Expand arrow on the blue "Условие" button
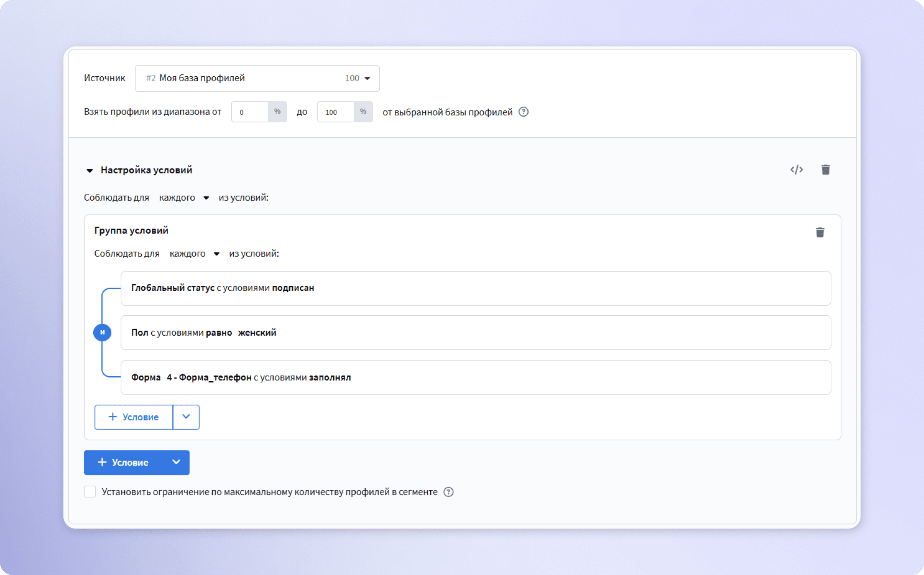Screen dimensions: 924x575 [x=176, y=463]
